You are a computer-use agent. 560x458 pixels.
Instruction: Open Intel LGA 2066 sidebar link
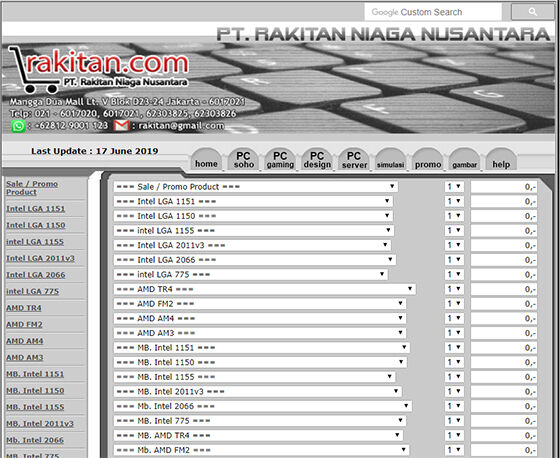tap(36, 275)
